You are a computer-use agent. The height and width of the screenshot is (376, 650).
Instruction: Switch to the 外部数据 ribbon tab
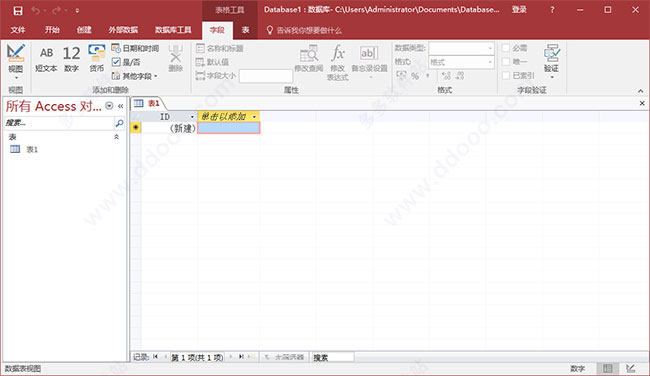click(123, 30)
